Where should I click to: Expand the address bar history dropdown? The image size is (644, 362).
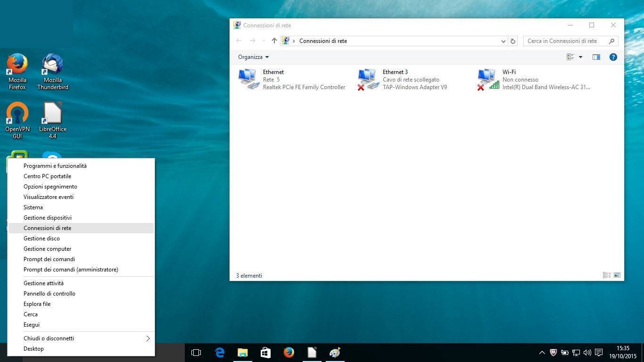click(x=503, y=41)
